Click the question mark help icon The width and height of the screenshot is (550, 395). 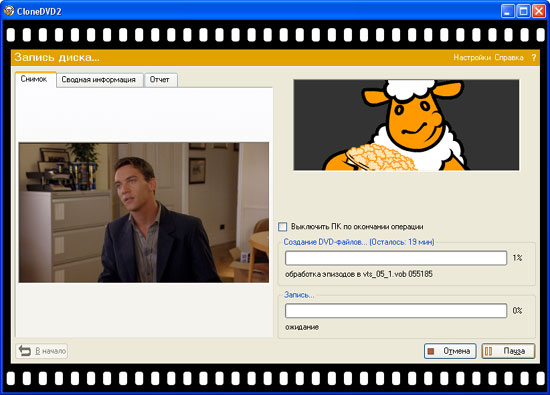(x=534, y=58)
